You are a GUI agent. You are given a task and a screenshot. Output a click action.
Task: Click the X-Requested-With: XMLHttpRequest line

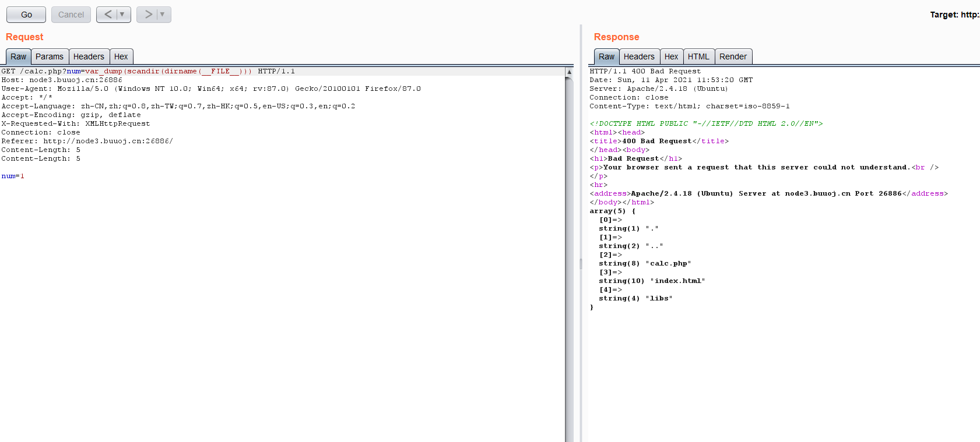click(x=76, y=123)
